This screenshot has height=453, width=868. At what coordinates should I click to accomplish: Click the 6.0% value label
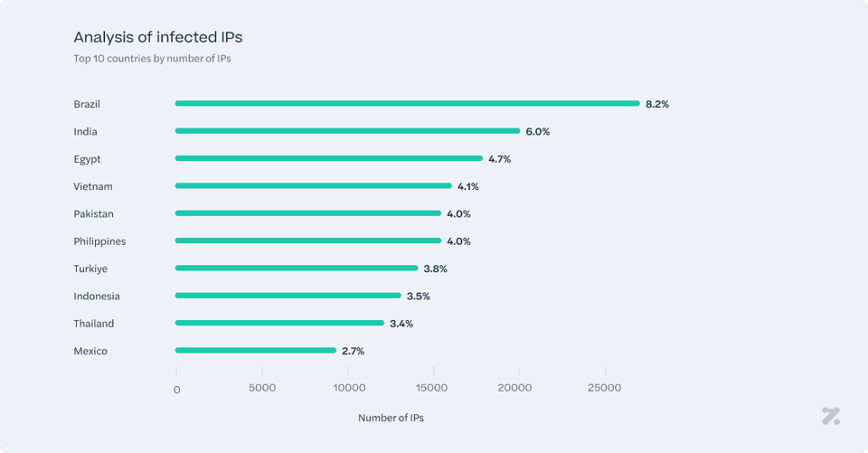tap(538, 131)
